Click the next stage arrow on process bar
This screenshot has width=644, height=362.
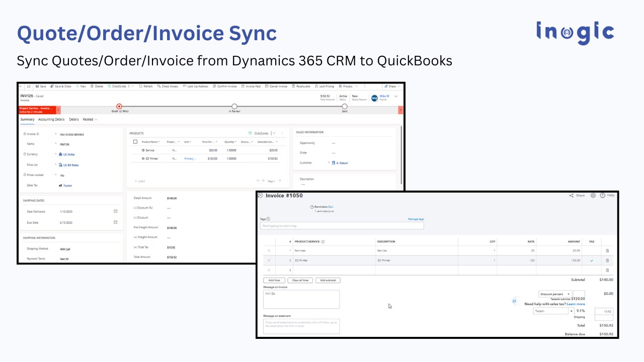click(400, 110)
